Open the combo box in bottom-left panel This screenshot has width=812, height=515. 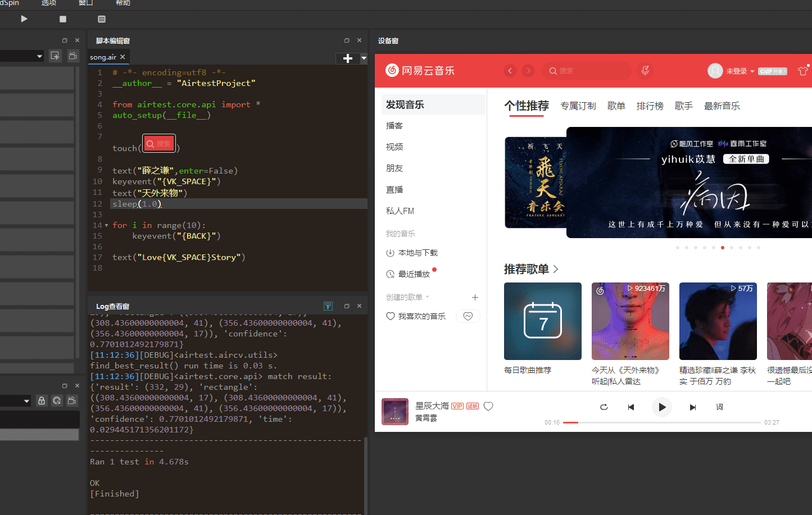coord(15,401)
